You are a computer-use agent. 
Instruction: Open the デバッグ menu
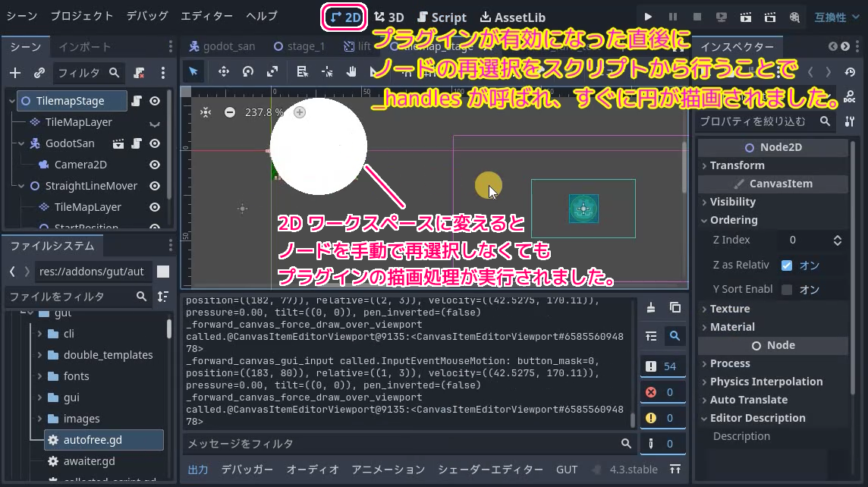[x=147, y=16]
